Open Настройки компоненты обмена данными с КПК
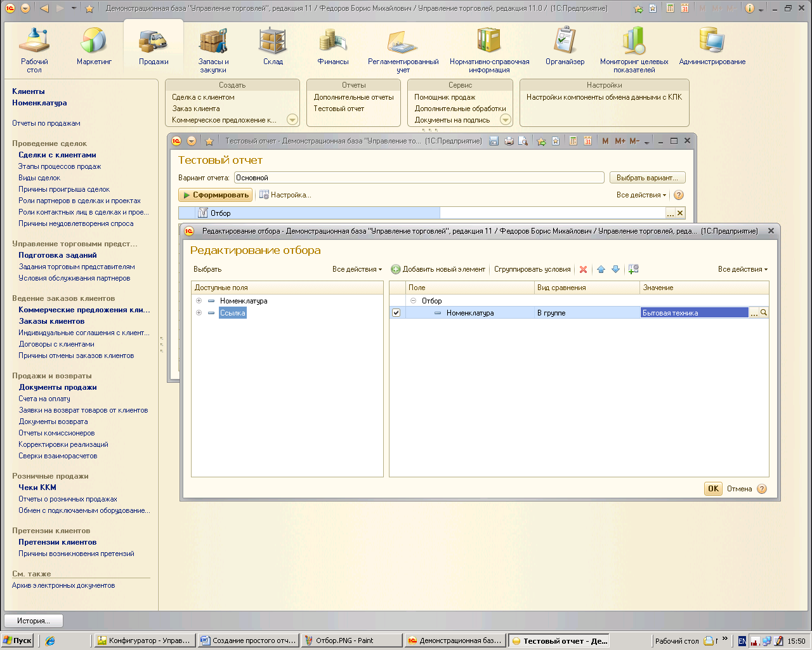 click(x=604, y=97)
